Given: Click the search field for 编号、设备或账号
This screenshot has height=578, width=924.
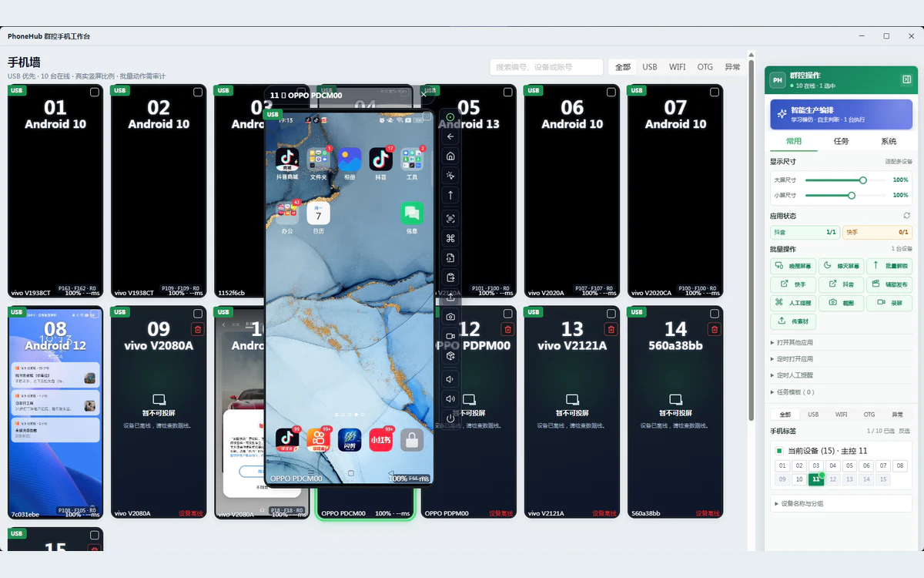Looking at the screenshot, I should pos(547,67).
